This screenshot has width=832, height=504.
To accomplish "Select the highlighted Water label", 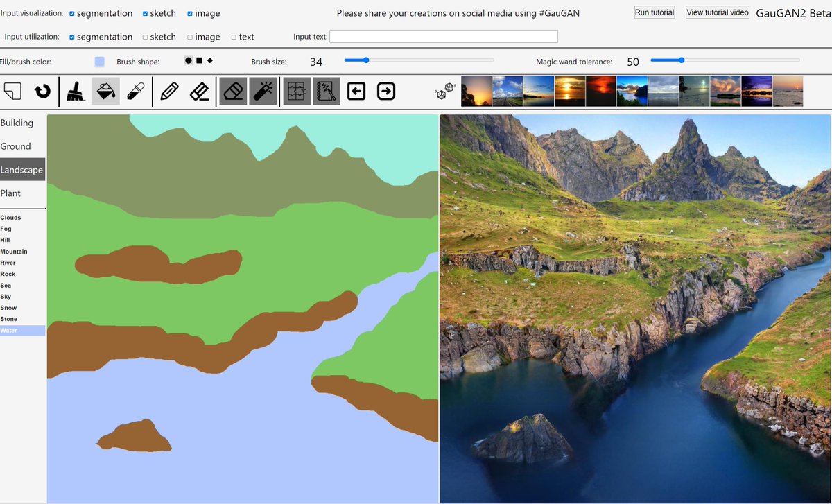I will click(22, 331).
